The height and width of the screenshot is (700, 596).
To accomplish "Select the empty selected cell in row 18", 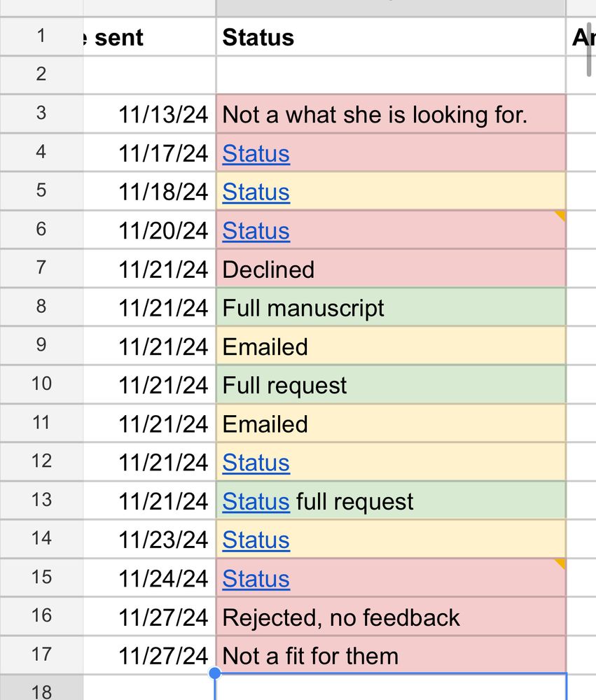I will click(x=391, y=687).
